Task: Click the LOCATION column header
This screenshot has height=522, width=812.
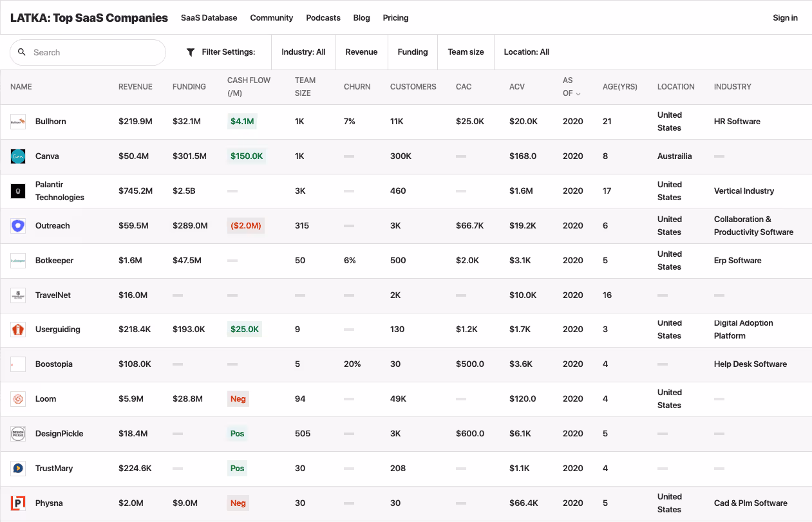Action: (676, 87)
